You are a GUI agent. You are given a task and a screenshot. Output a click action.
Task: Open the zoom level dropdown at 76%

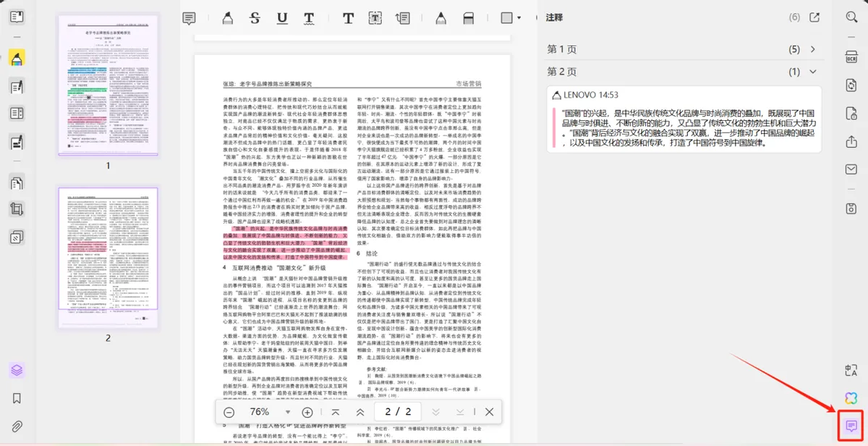tap(288, 412)
